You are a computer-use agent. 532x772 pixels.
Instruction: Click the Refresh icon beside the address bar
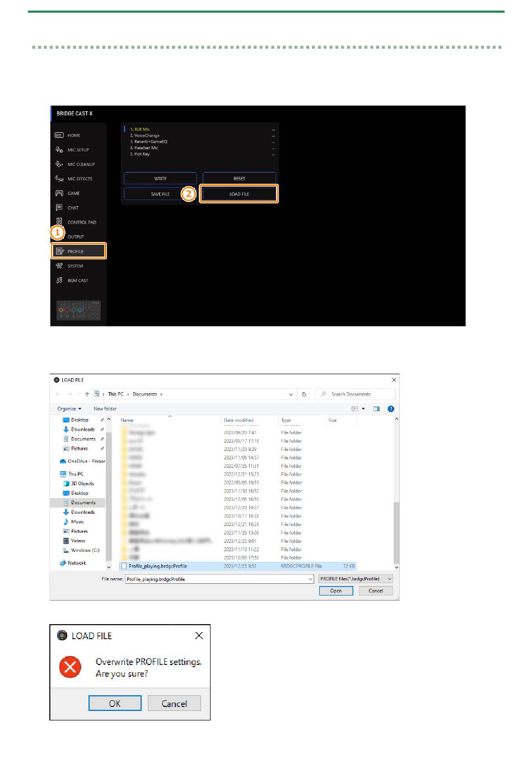point(304,394)
